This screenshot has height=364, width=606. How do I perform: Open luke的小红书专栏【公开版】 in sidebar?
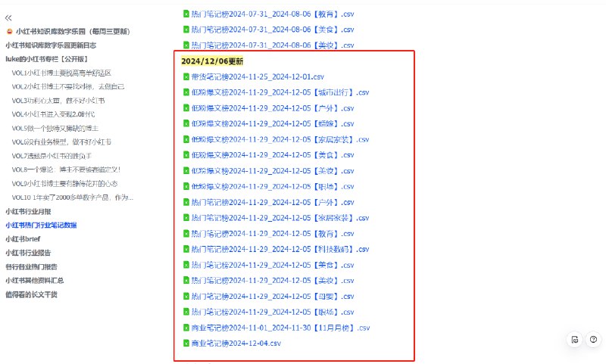[47, 59]
